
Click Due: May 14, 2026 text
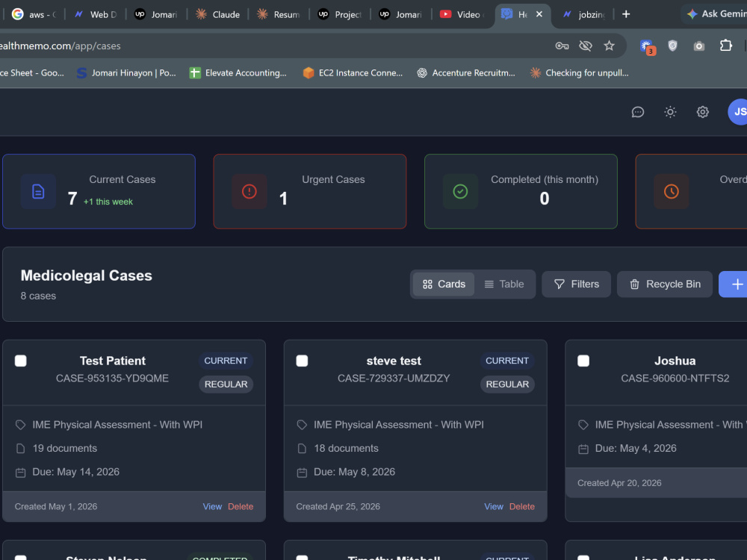(75, 472)
